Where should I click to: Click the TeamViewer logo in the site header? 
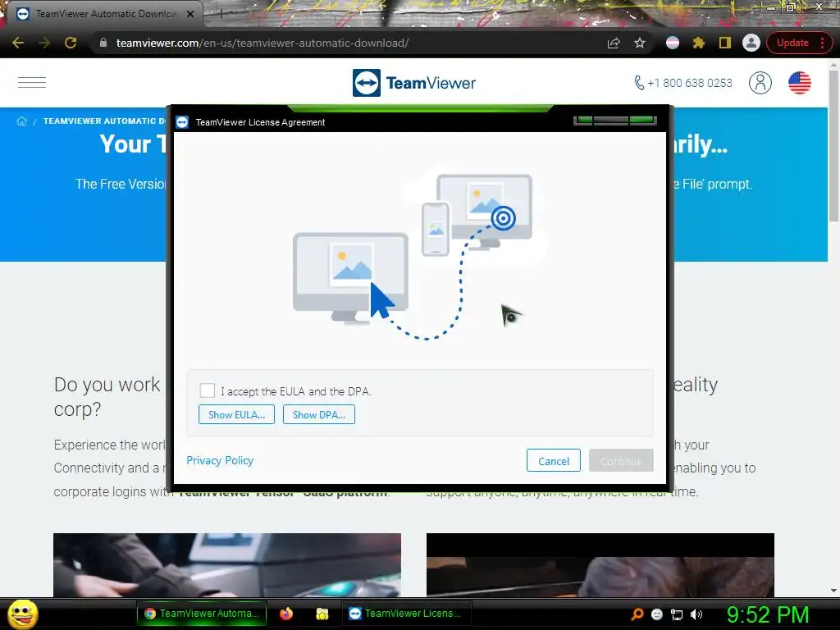pos(413,83)
